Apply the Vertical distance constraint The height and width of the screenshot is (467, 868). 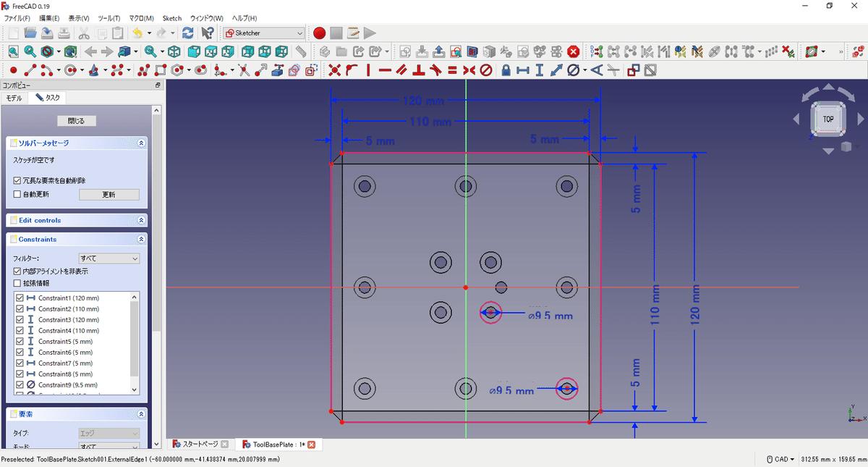(539, 70)
